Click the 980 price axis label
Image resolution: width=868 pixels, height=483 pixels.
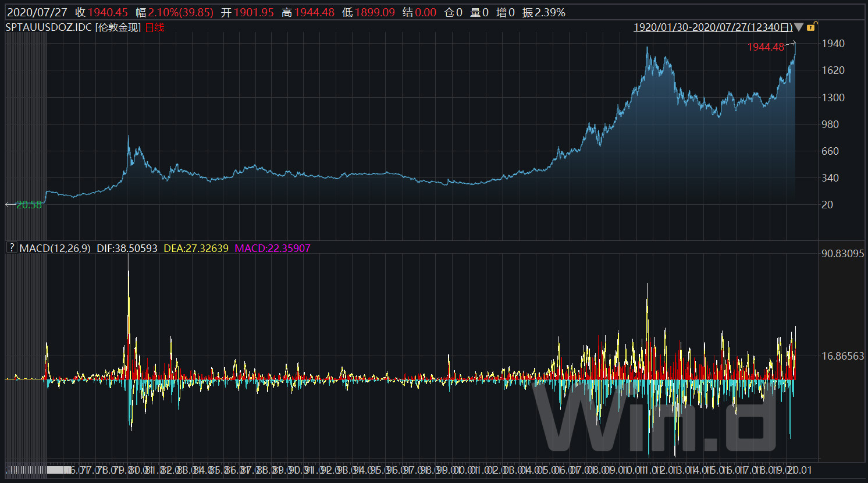point(830,124)
